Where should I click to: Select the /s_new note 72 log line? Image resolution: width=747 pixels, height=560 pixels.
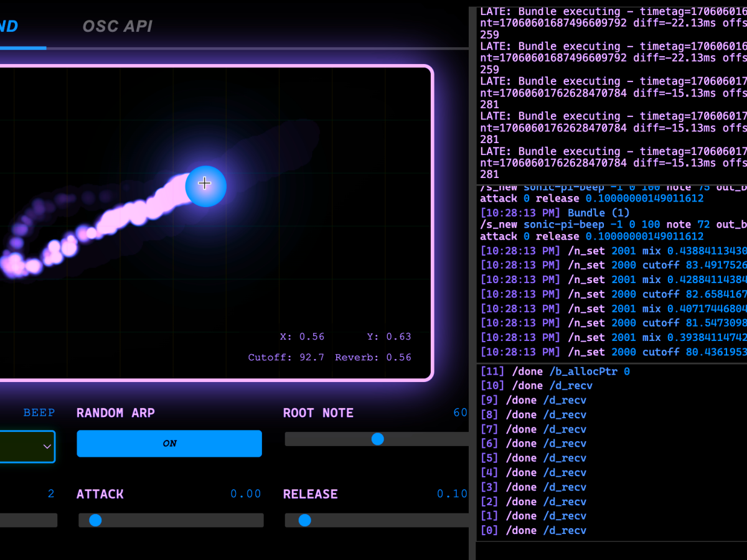[613, 225]
